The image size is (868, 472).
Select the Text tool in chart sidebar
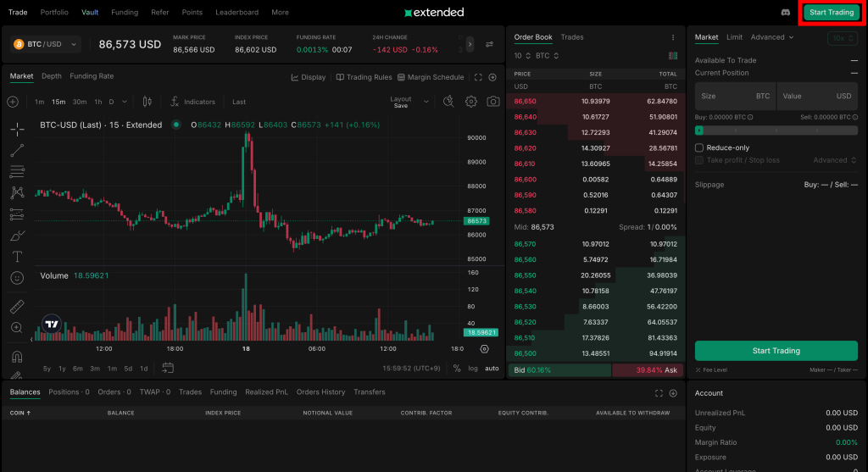click(17, 256)
